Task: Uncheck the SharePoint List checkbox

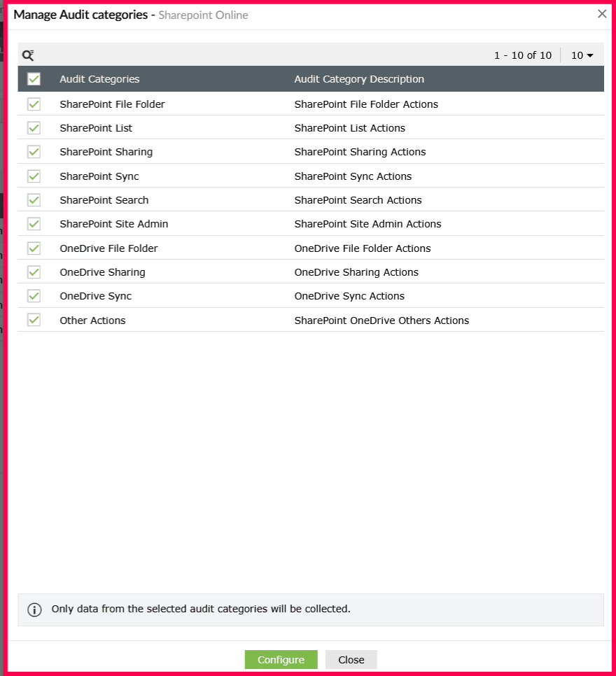Action: pos(34,128)
